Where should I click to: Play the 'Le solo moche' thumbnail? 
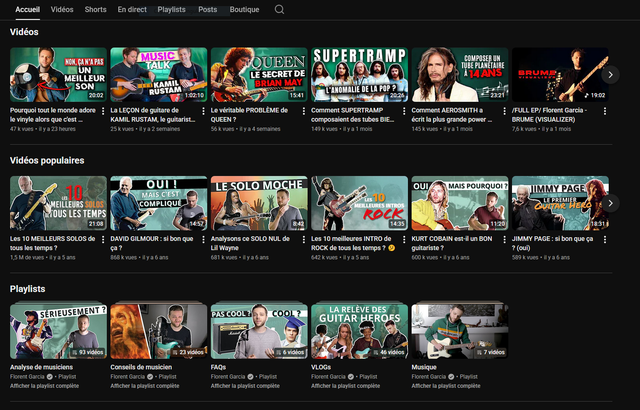pos(259,203)
